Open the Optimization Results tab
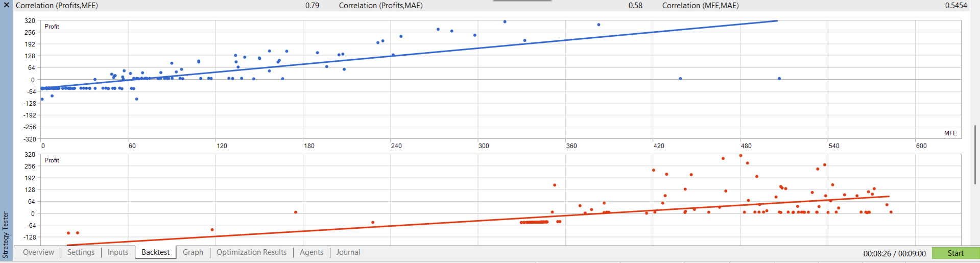The height and width of the screenshot is (263, 980). point(251,252)
